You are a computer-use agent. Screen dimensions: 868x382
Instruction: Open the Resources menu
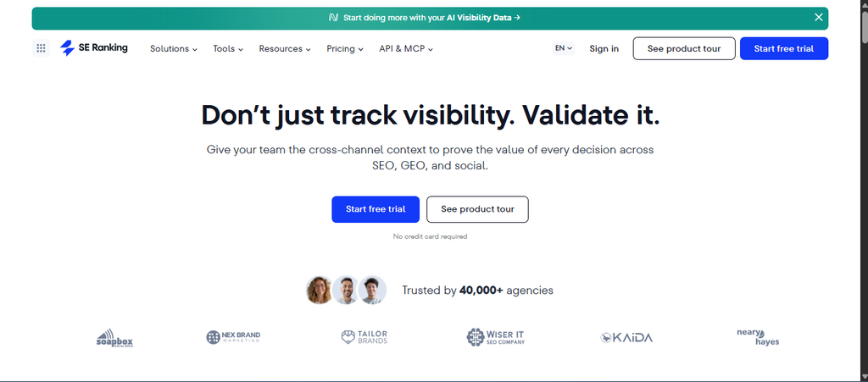[285, 48]
